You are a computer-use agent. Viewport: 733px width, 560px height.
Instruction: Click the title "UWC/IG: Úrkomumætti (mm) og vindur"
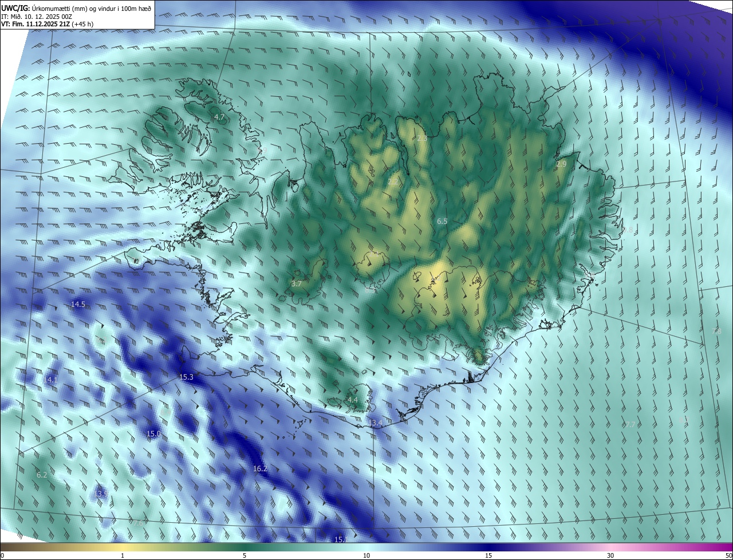tap(76, 7)
